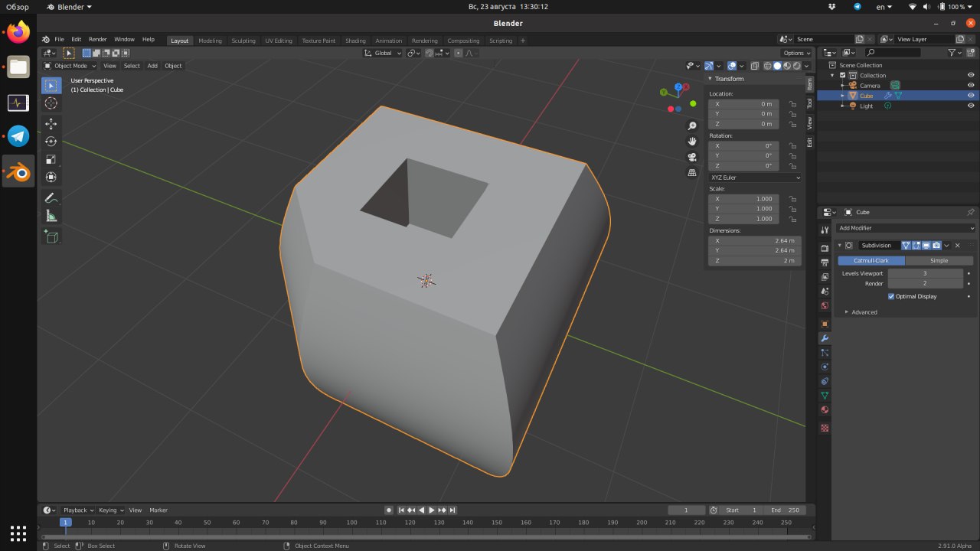Open the Shading workspace tab
This screenshot has width=980, height=551.
click(355, 41)
